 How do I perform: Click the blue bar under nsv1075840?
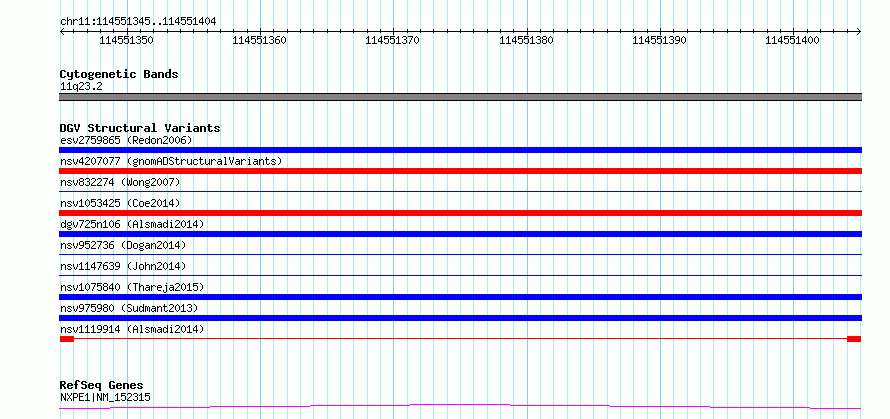point(460,297)
